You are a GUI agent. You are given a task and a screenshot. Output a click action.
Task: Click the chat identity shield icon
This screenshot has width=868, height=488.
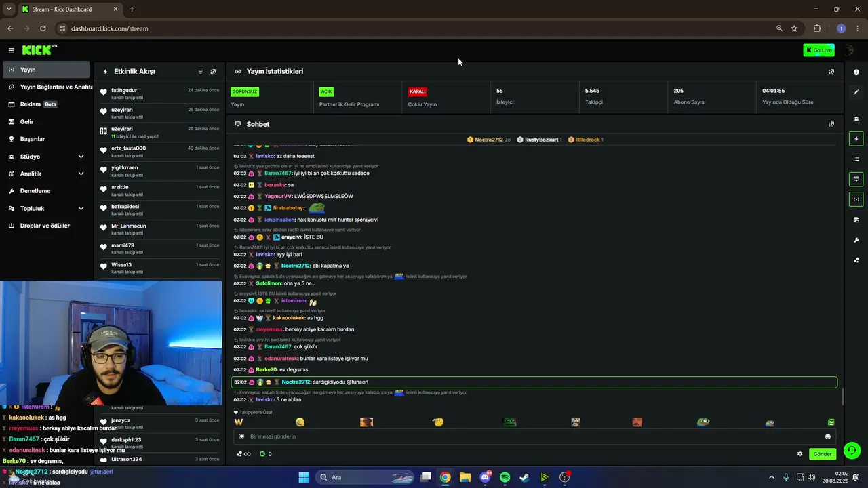click(241, 436)
